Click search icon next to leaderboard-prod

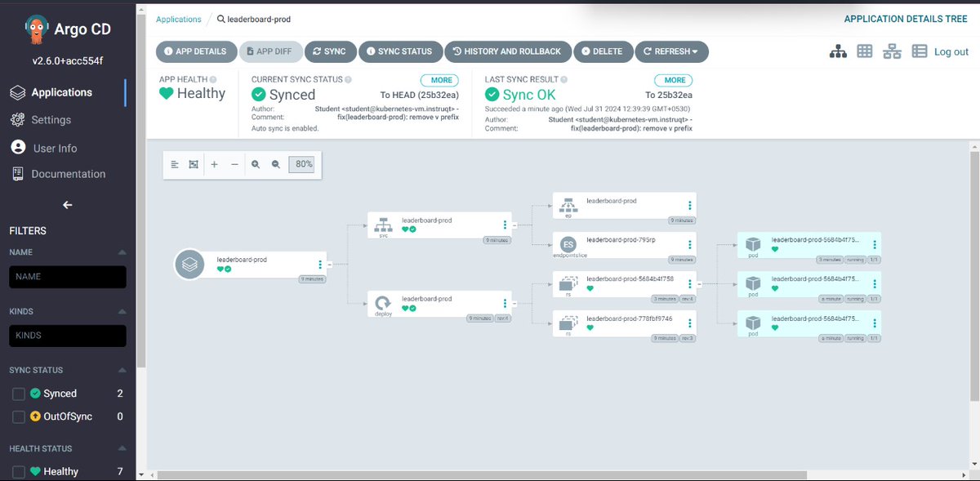[x=221, y=20]
